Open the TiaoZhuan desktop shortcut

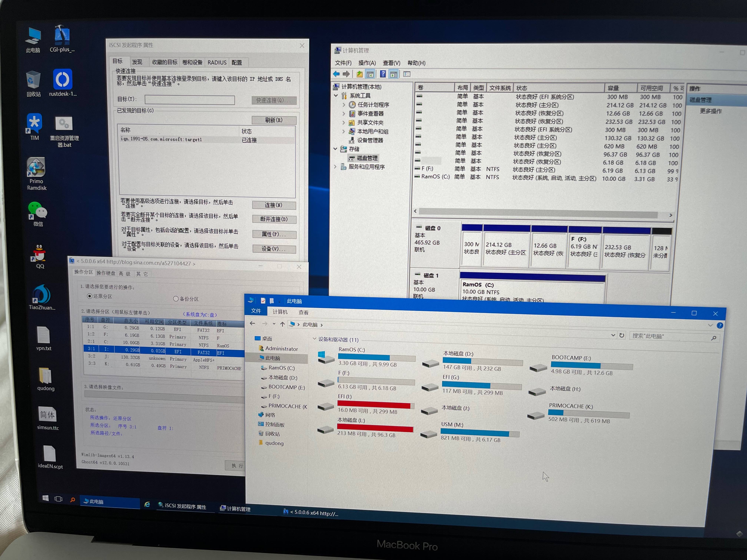tap(42, 297)
